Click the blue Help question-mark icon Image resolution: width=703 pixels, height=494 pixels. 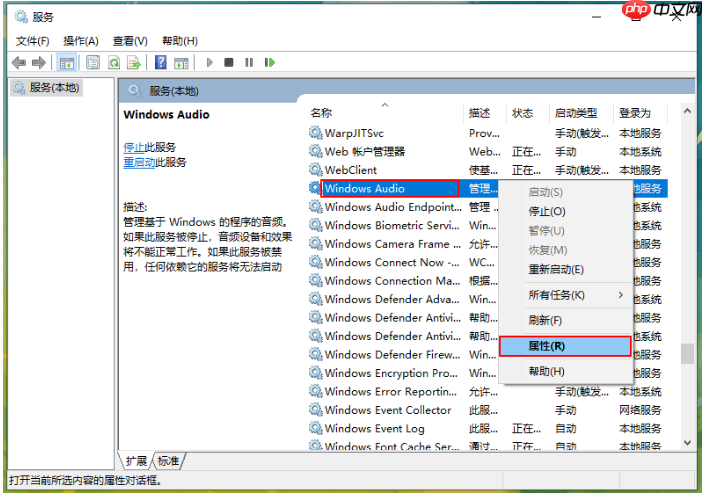coord(161,62)
